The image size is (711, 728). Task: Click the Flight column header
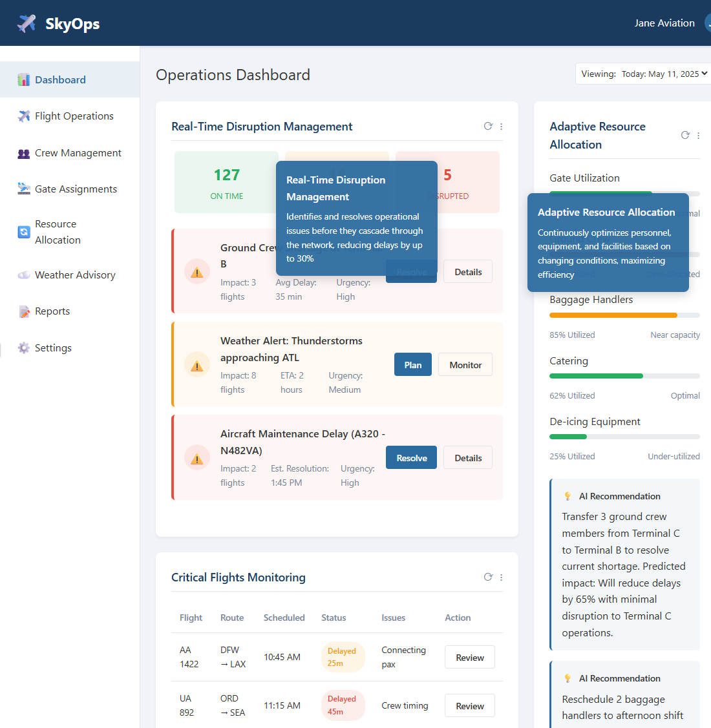point(191,618)
